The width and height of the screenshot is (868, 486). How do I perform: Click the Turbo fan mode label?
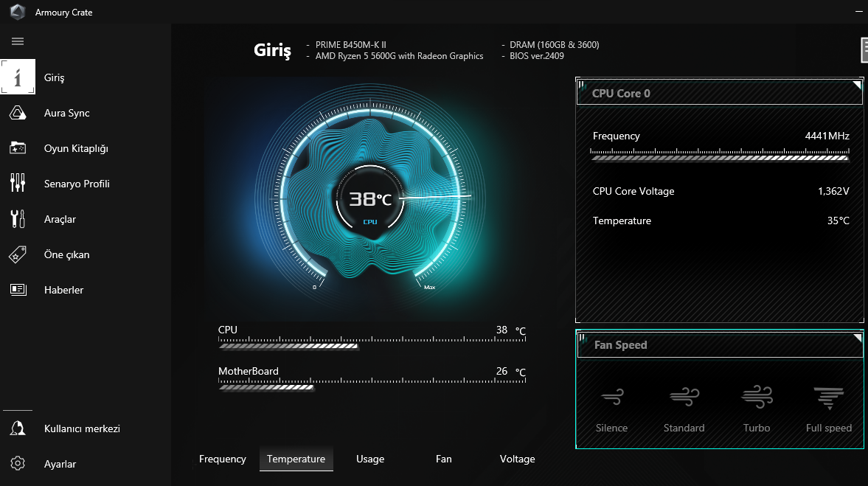coord(757,428)
